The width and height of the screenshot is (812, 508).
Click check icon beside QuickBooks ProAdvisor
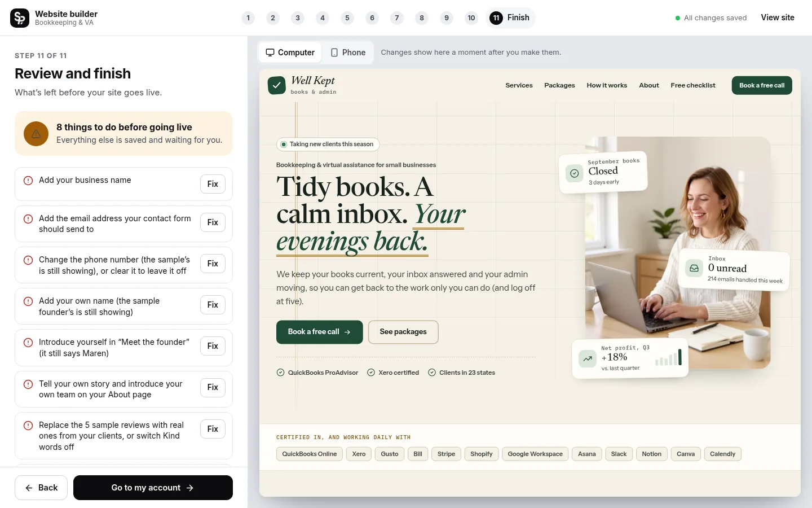(x=280, y=373)
